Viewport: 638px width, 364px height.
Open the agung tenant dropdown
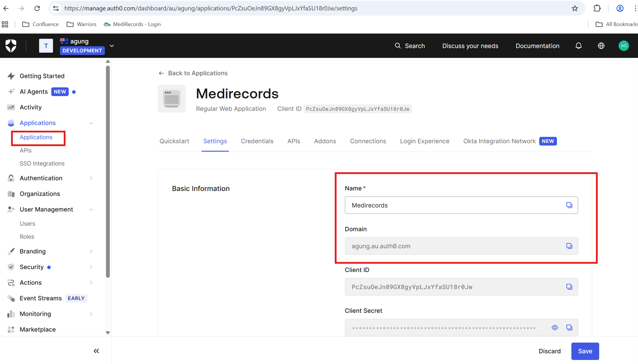click(x=112, y=46)
